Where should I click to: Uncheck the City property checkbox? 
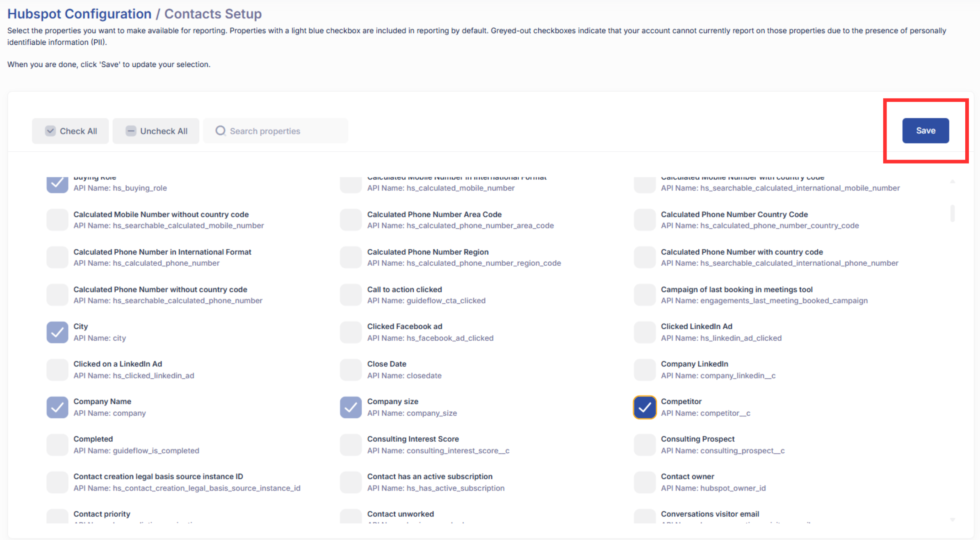(x=57, y=332)
